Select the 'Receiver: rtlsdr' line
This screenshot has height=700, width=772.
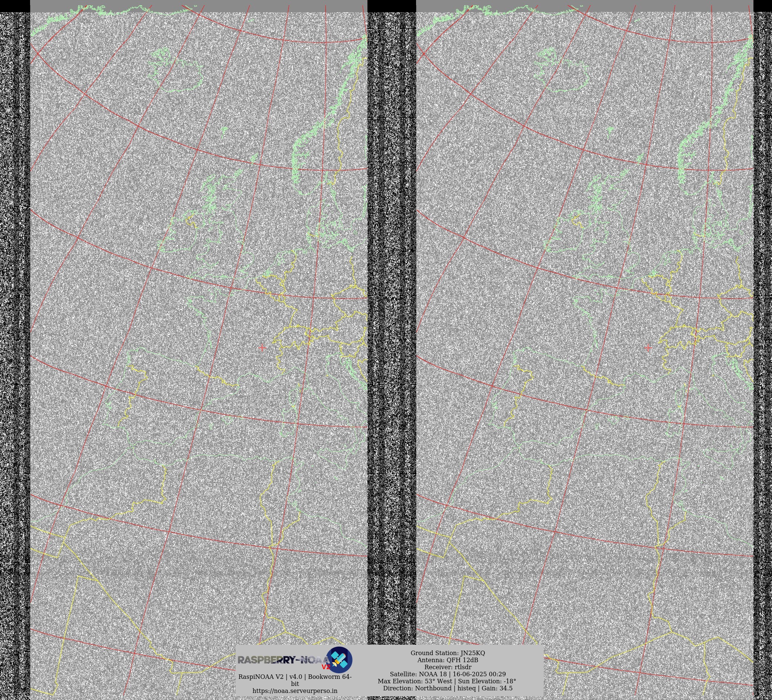pos(448,667)
